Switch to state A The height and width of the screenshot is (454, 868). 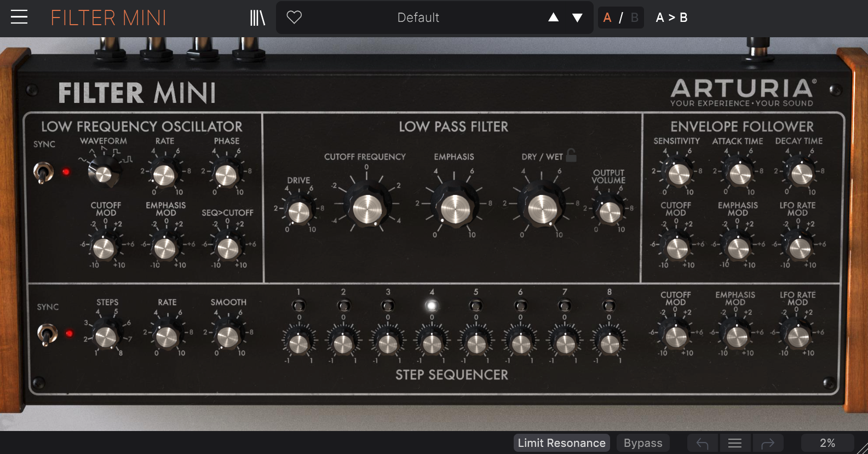(x=607, y=18)
